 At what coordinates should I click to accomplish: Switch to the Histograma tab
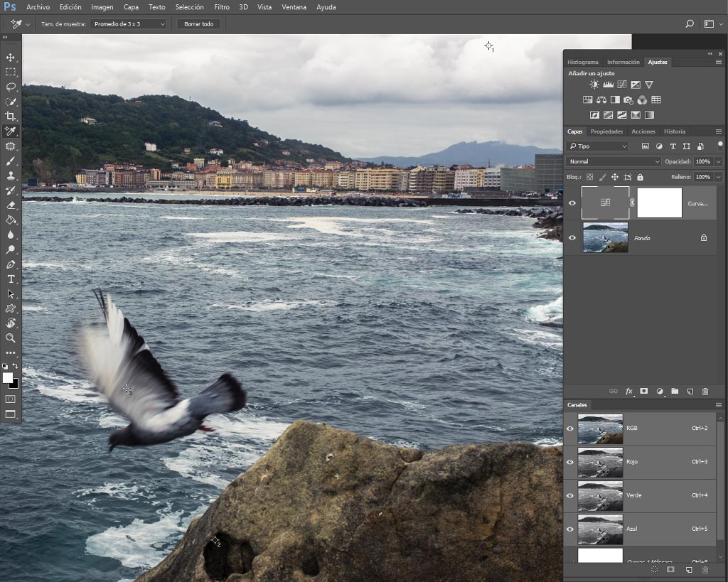(583, 62)
